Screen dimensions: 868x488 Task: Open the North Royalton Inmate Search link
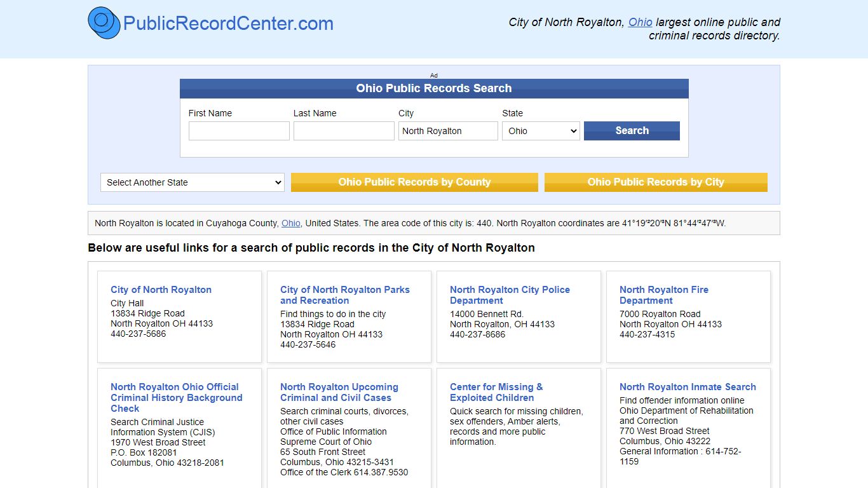click(x=688, y=387)
